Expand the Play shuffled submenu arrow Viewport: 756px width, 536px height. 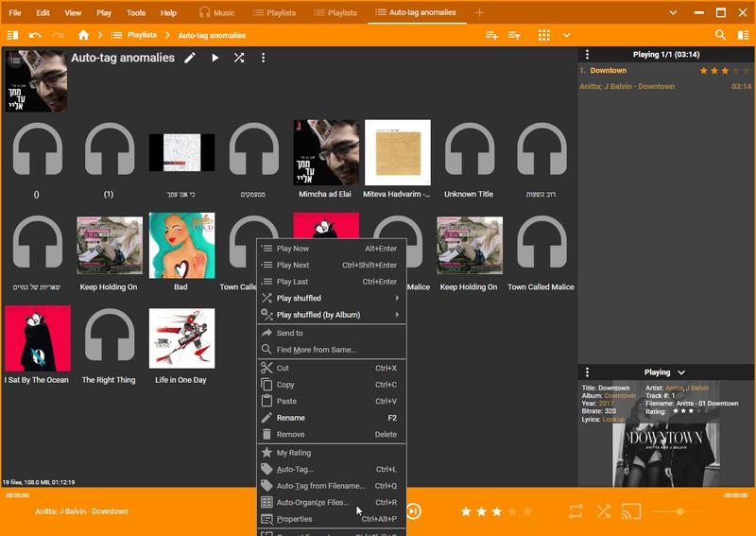(397, 299)
